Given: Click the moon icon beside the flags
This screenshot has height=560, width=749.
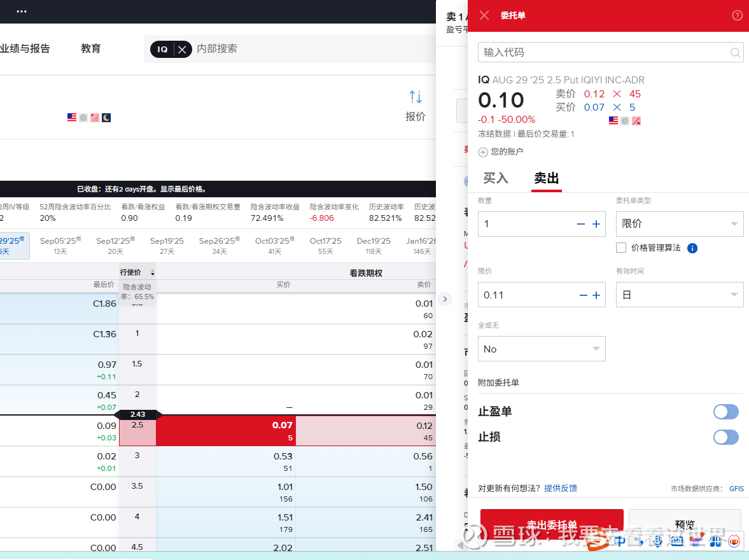Looking at the screenshot, I should [x=106, y=118].
